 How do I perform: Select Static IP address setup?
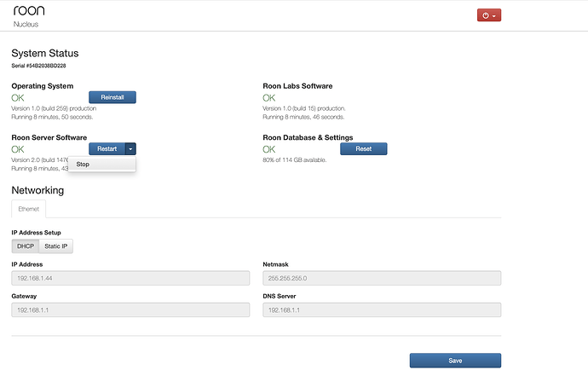coord(56,246)
